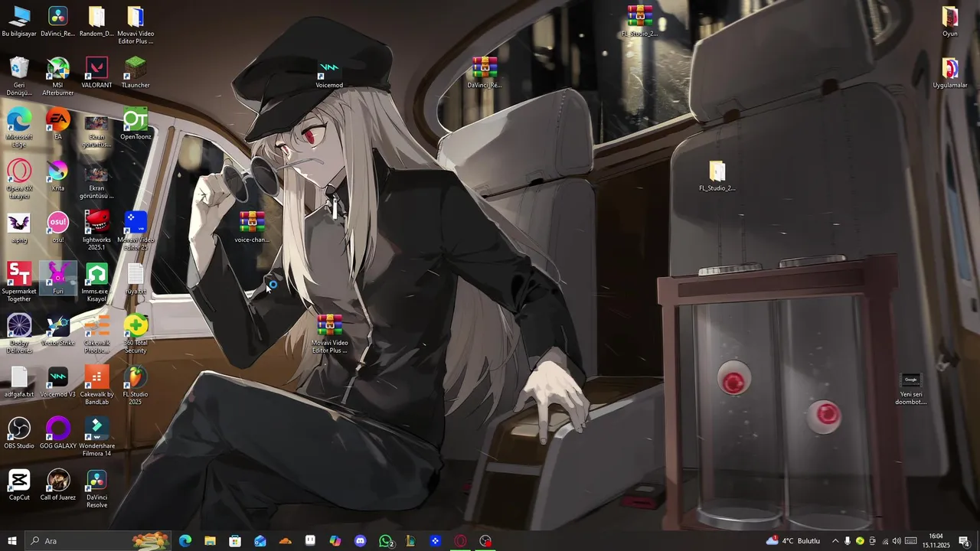Open Microsoft Edge from the taskbar
This screenshot has height=551, width=980.
pyautogui.click(x=185, y=541)
